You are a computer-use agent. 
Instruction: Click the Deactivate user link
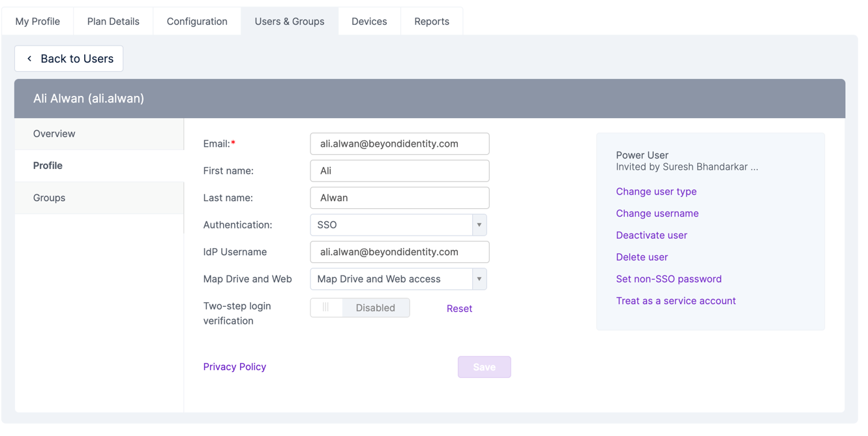(651, 236)
